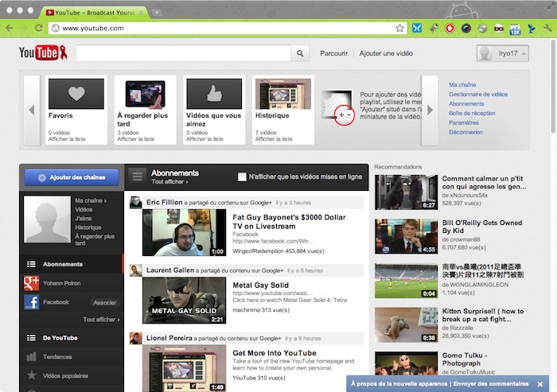Bookmark page with star icon
This screenshot has width=557, height=392.
pyautogui.click(x=399, y=28)
